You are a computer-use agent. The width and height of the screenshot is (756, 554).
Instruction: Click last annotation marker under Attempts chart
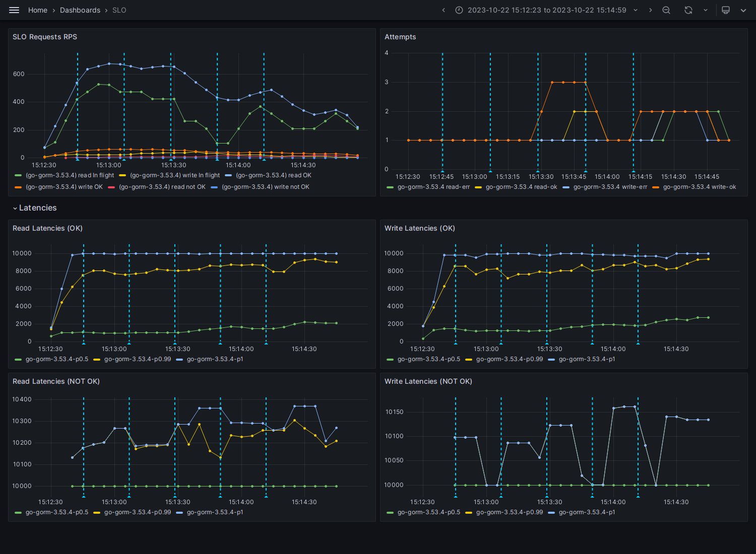pos(634,171)
